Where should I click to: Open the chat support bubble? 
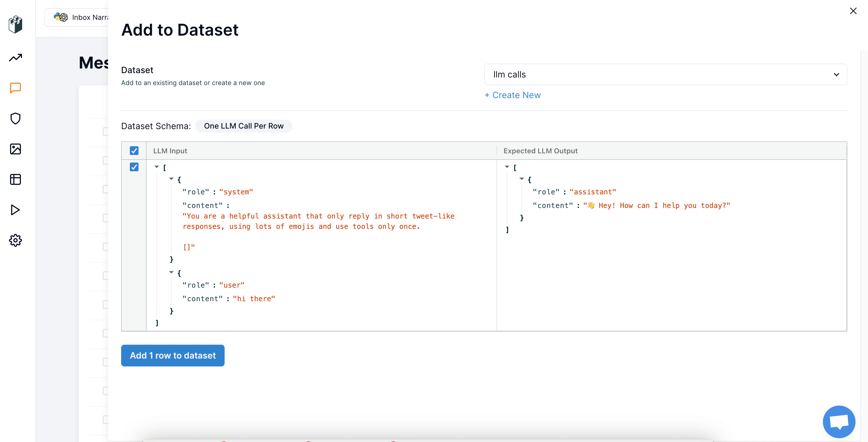pyautogui.click(x=839, y=421)
